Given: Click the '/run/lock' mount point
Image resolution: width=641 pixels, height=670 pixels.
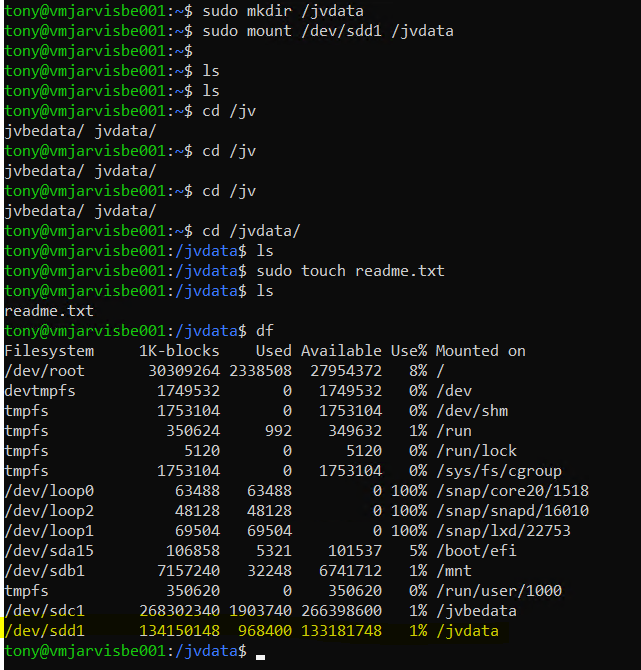Looking at the screenshot, I should (x=476, y=451).
